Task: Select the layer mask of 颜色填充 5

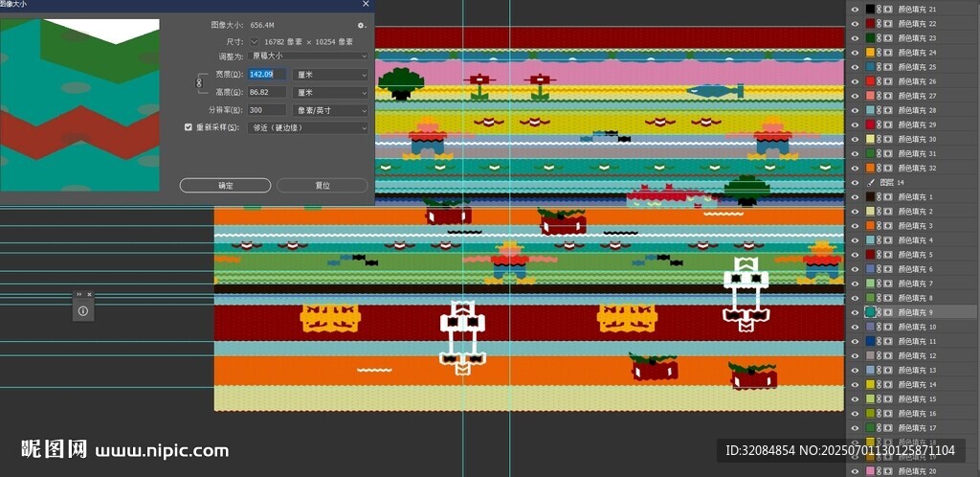Action: point(887,255)
